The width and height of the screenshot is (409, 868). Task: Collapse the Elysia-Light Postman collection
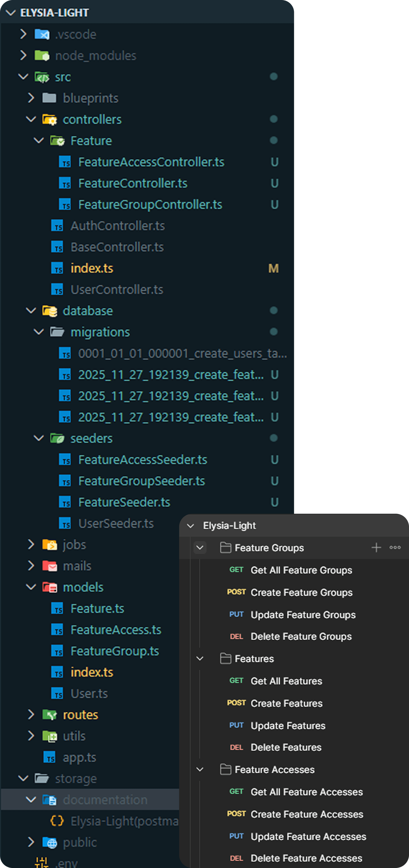coord(190,526)
